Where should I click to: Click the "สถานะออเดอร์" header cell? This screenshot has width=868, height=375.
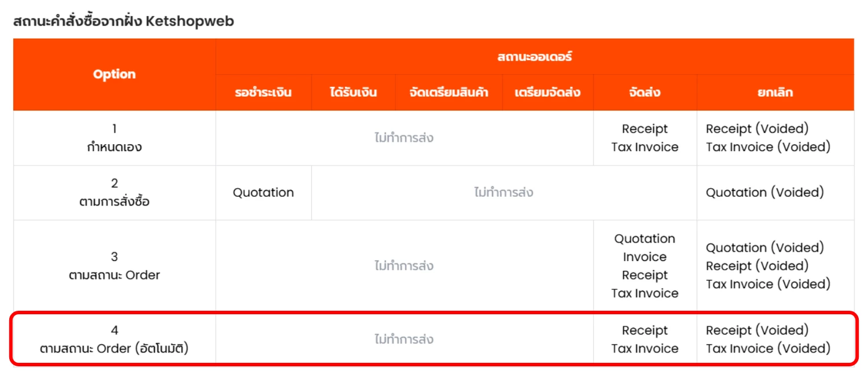(x=534, y=57)
